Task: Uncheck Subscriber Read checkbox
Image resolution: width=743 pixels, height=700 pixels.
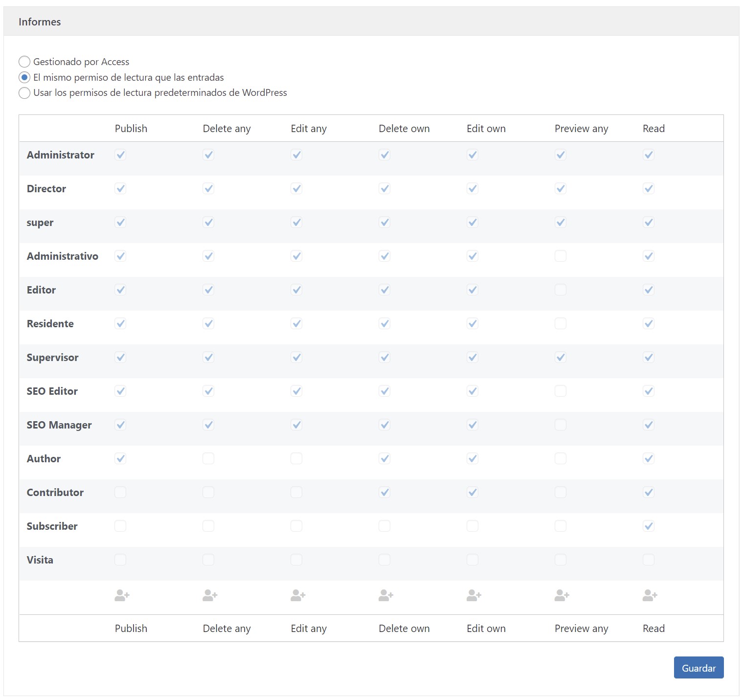Action: [649, 526]
